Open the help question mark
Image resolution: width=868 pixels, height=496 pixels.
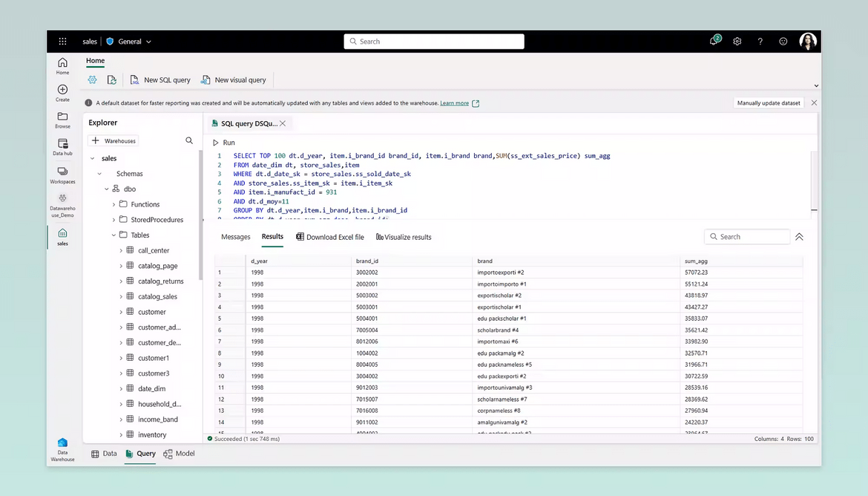click(x=760, y=42)
